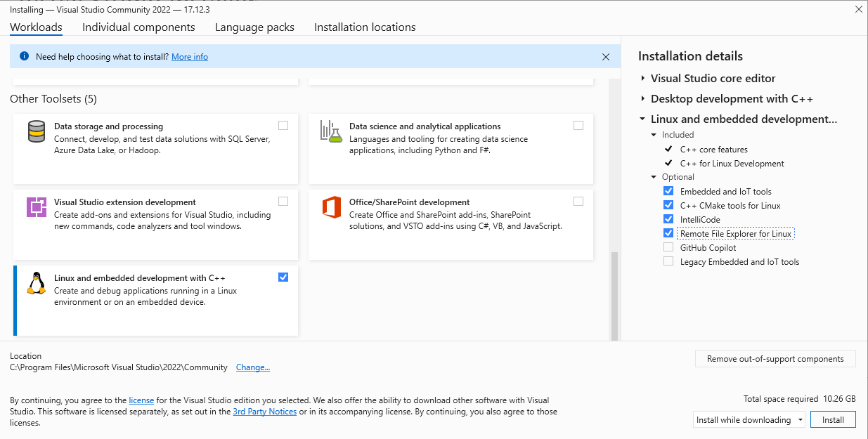
Task: Dismiss the help banner with X icon
Action: [606, 56]
